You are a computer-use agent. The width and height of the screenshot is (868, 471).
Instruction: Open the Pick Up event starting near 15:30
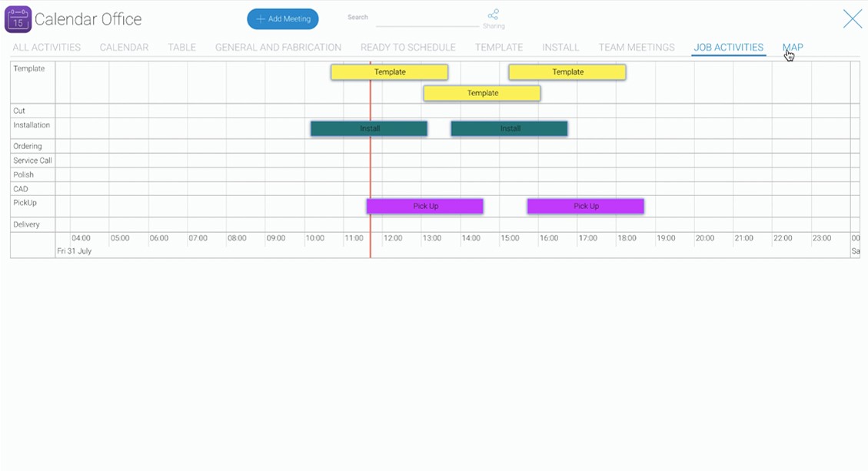[586, 206]
